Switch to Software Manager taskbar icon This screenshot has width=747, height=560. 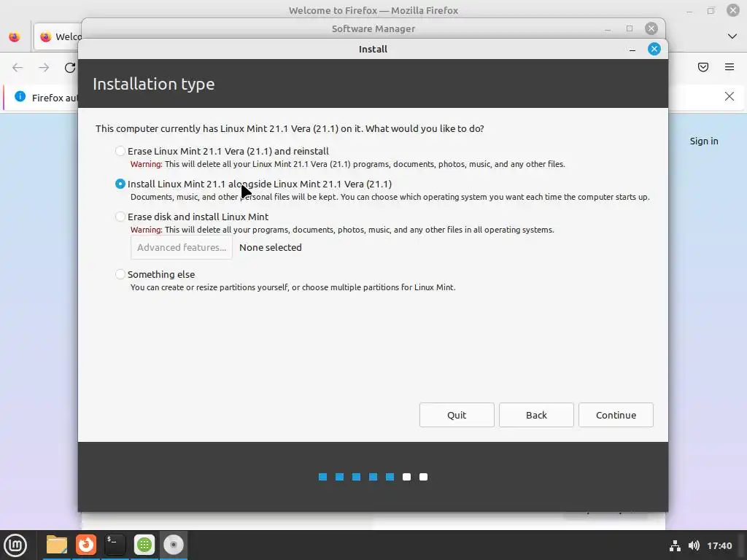(x=144, y=545)
